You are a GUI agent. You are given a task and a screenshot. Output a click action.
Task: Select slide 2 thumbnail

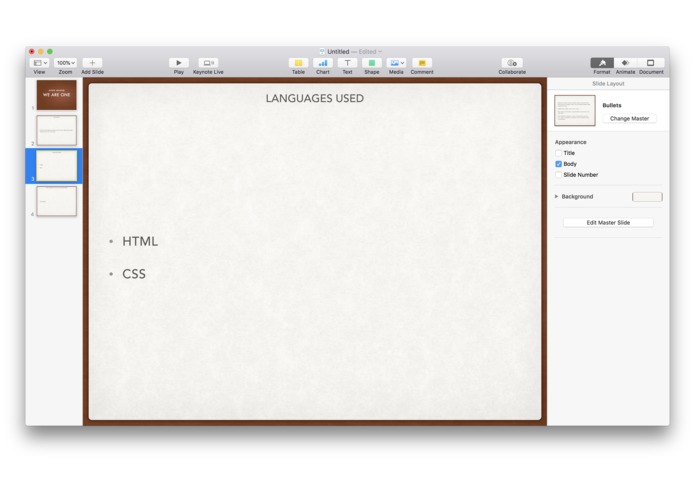[x=57, y=130]
